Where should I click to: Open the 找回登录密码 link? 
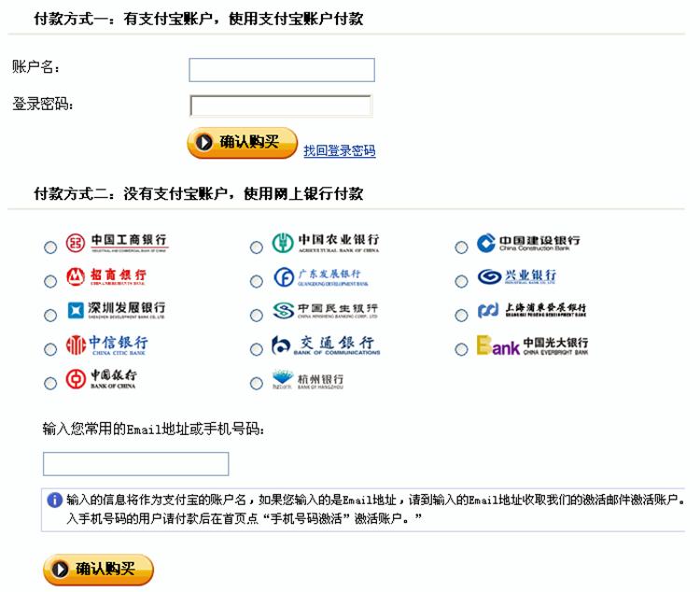[339, 150]
